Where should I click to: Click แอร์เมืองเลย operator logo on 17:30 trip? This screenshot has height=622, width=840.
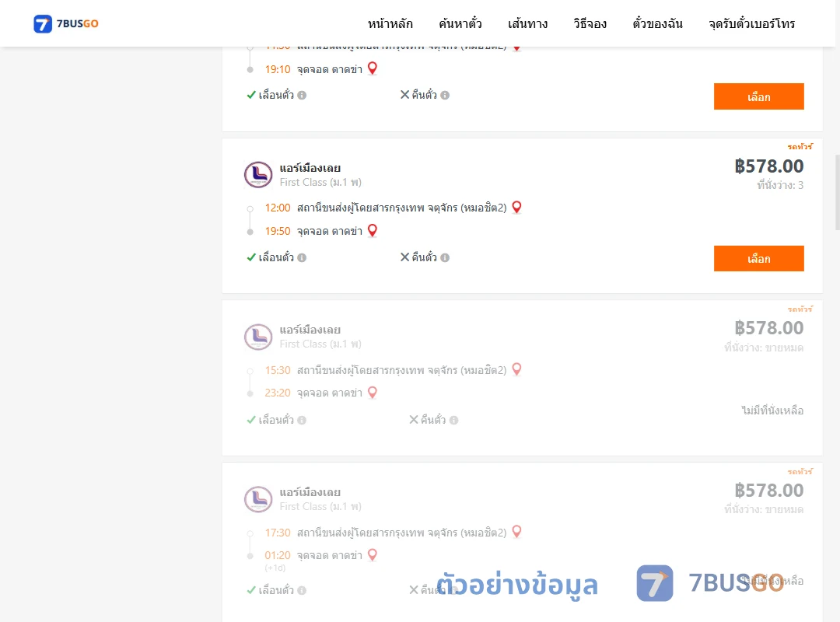pyautogui.click(x=258, y=499)
